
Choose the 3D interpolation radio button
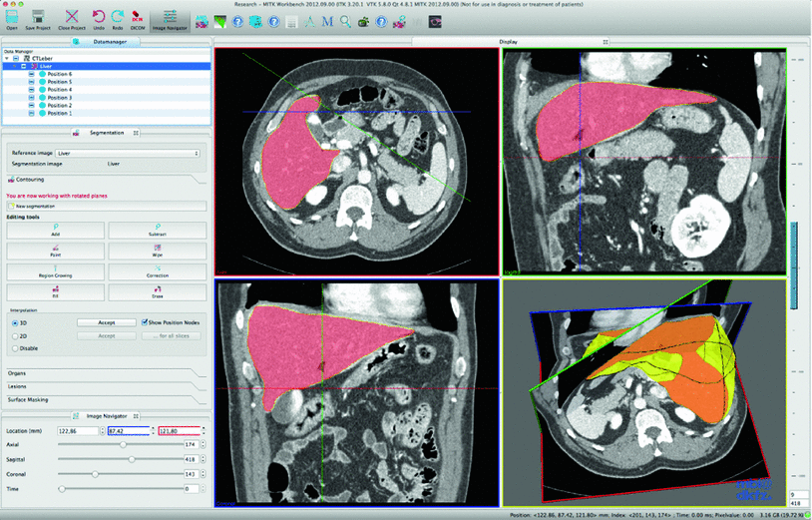tap(15, 323)
